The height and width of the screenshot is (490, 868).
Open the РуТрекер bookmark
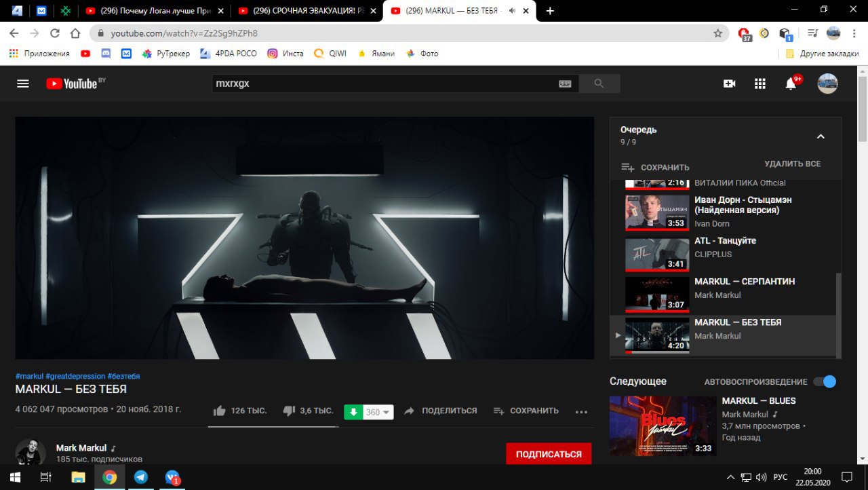pos(166,54)
